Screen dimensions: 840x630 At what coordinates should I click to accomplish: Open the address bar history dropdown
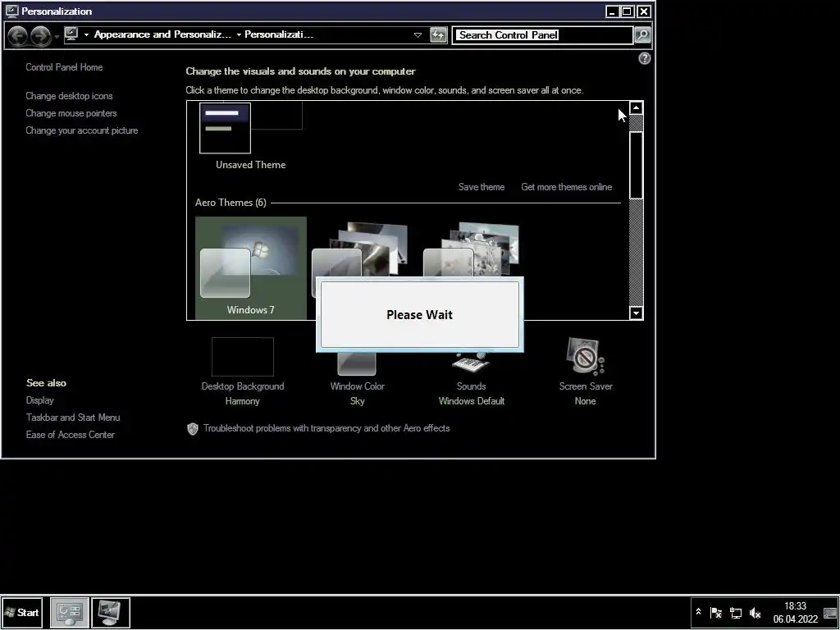(418, 35)
